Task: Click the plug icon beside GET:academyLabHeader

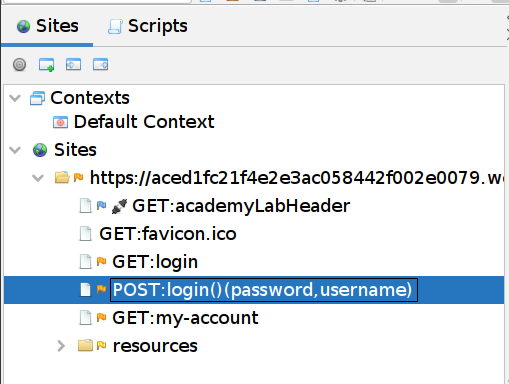Action: (119, 206)
